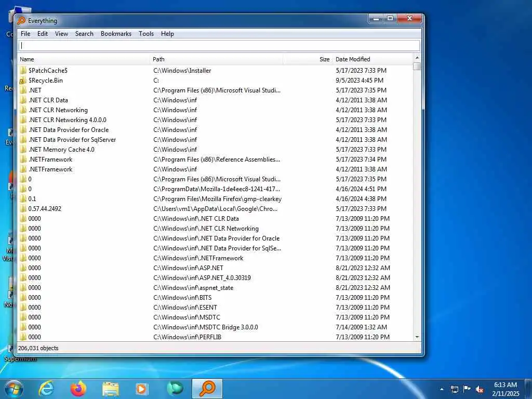Select 0000 in .NET Data Provider for Oracle

point(35,238)
